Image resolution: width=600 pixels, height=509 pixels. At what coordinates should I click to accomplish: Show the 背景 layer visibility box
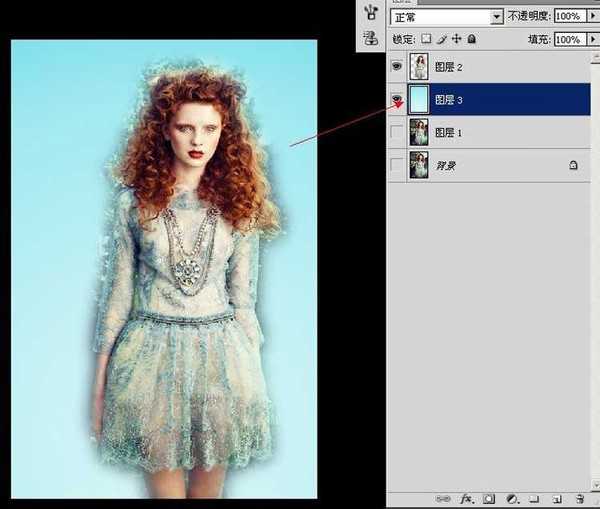coord(397,165)
